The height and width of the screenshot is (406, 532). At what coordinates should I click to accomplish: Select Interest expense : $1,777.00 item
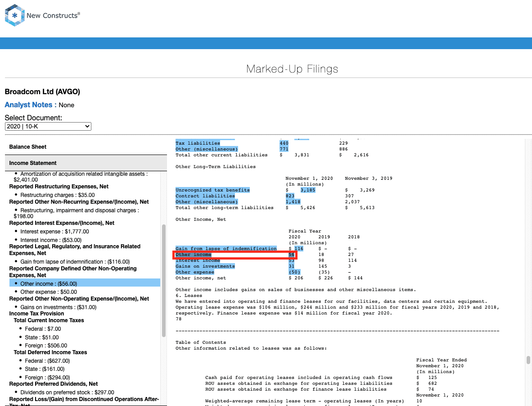click(x=54, y=231)
